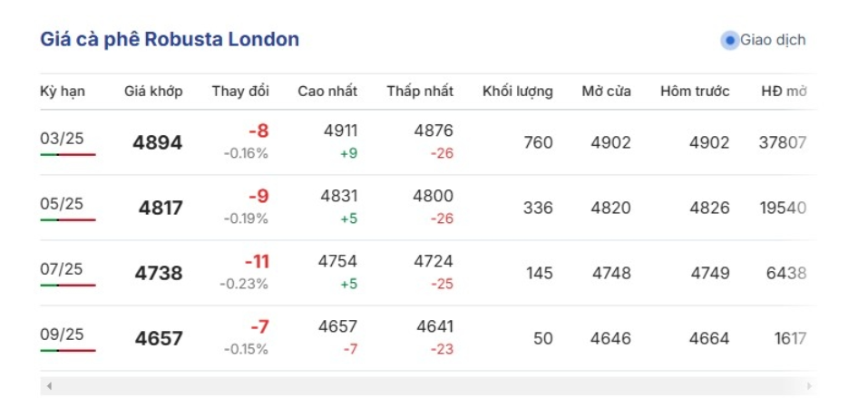Toggle the blue Giao dịch status indicator
The height and width of the screenshot is (398, 868).
(729, 40)
